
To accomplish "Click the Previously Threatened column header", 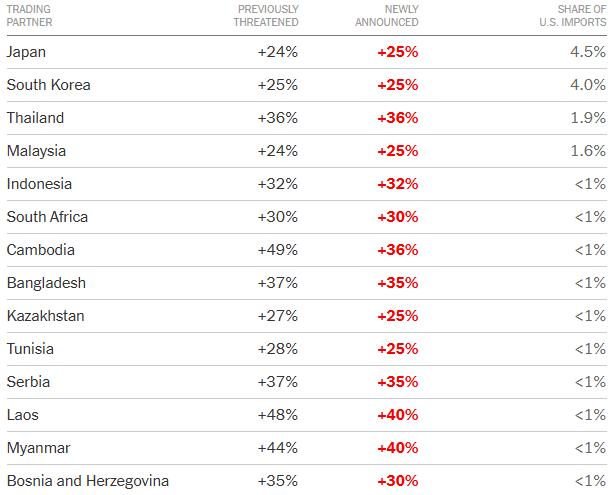I will point(267,15).
